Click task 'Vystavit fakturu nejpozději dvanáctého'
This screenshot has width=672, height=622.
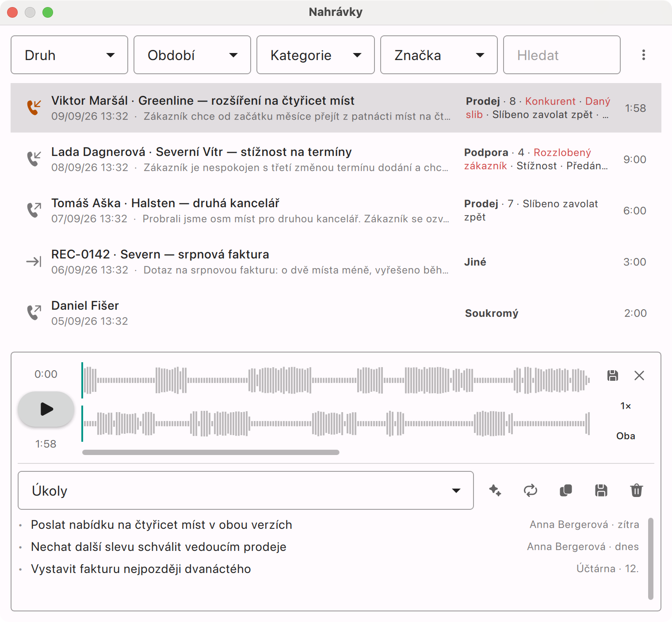pyautogui.click(x=141, y=569)
